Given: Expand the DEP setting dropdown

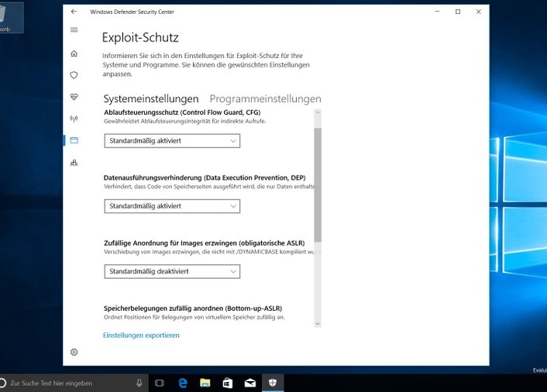Looking at the screenshot, I should click(172, 206).
